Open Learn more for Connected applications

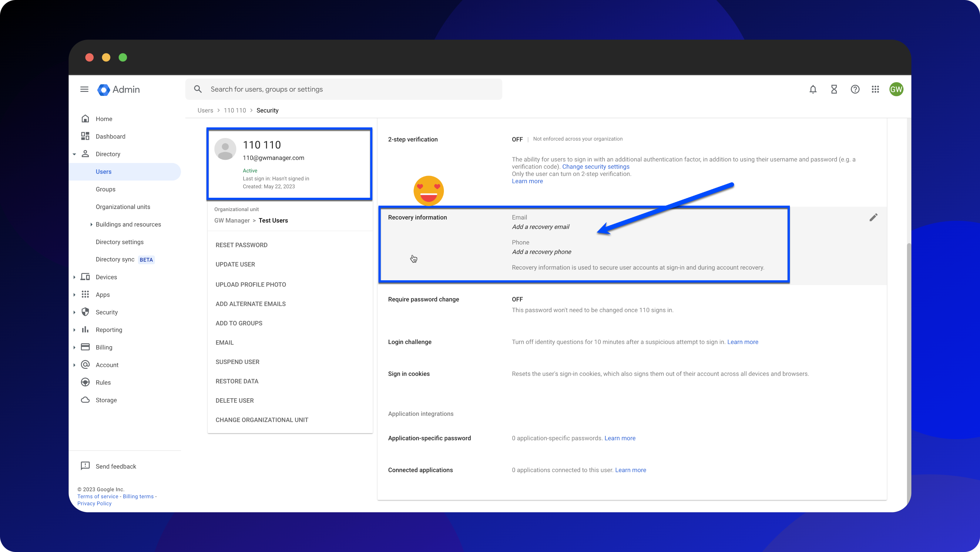pos(630,470)
